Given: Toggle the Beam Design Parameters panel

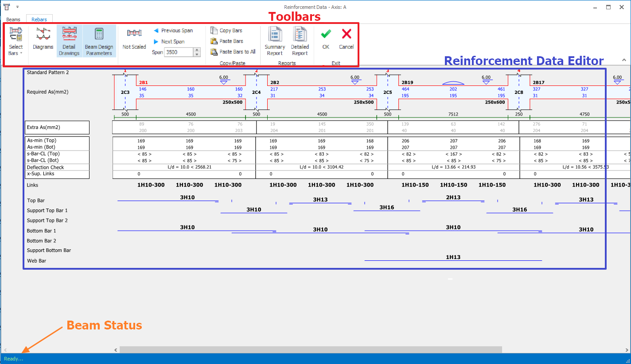Looking at the screenshot, I should pos(99,41).
